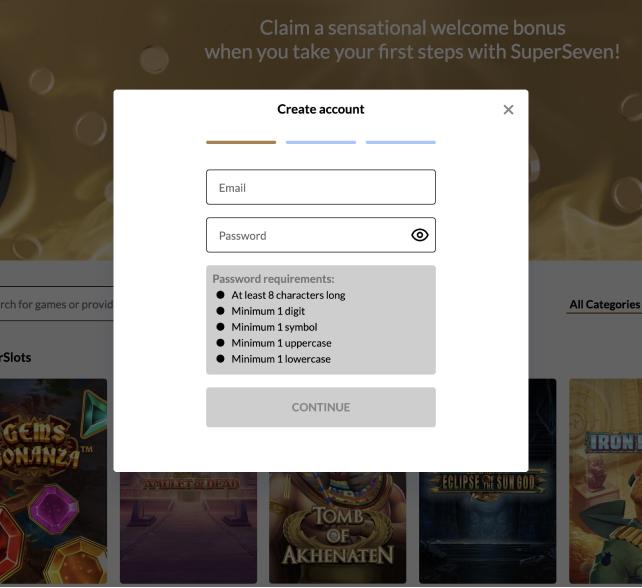The height and width of the screenshot is (588, 642).
Task: Click the CONTINUE button
Action: 321,407
